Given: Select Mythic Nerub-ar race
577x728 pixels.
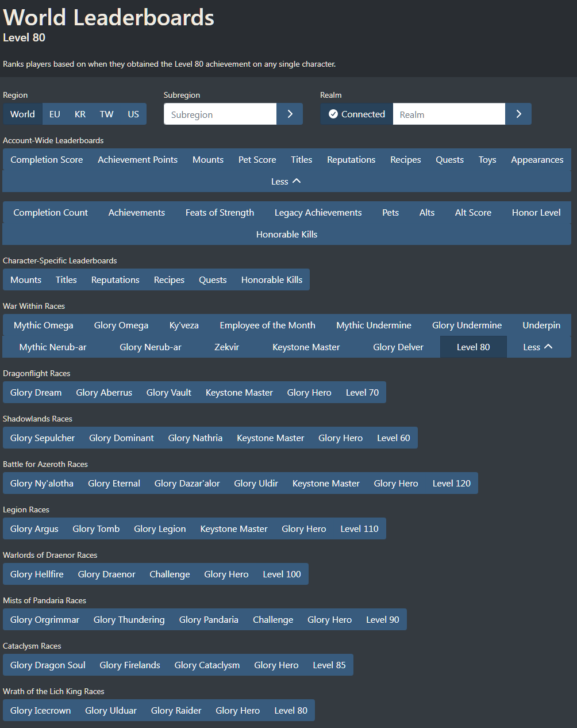Looking at the screenshot, I should coord(53,347).
